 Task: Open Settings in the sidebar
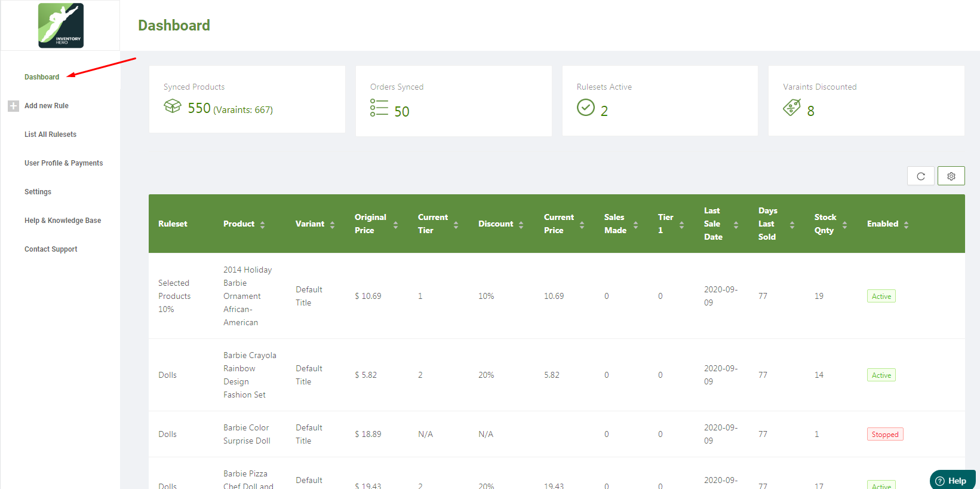tap(38, 192)
